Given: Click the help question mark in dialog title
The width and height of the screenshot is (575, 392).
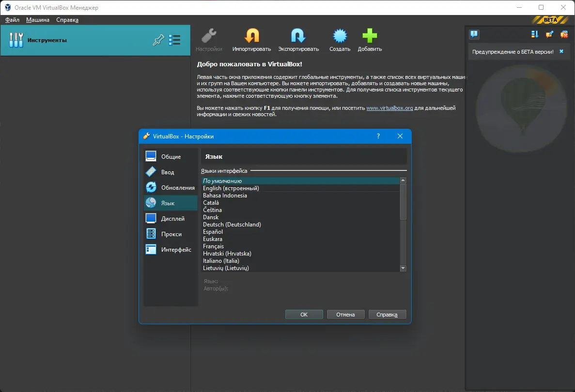Looking at the screenshot, I should point(378,136).
